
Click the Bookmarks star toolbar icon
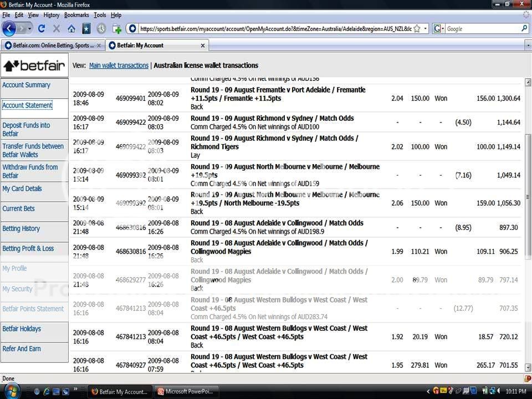point(86,28)
